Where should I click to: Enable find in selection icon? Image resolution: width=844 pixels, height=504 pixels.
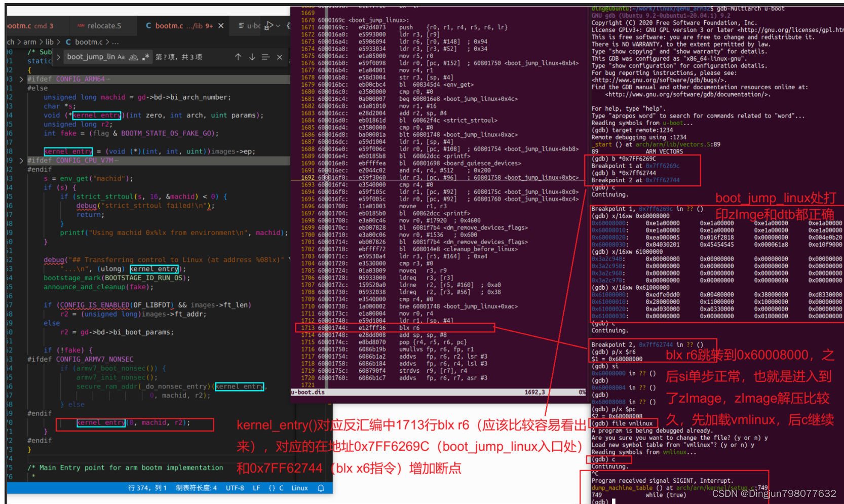(265, 57)
